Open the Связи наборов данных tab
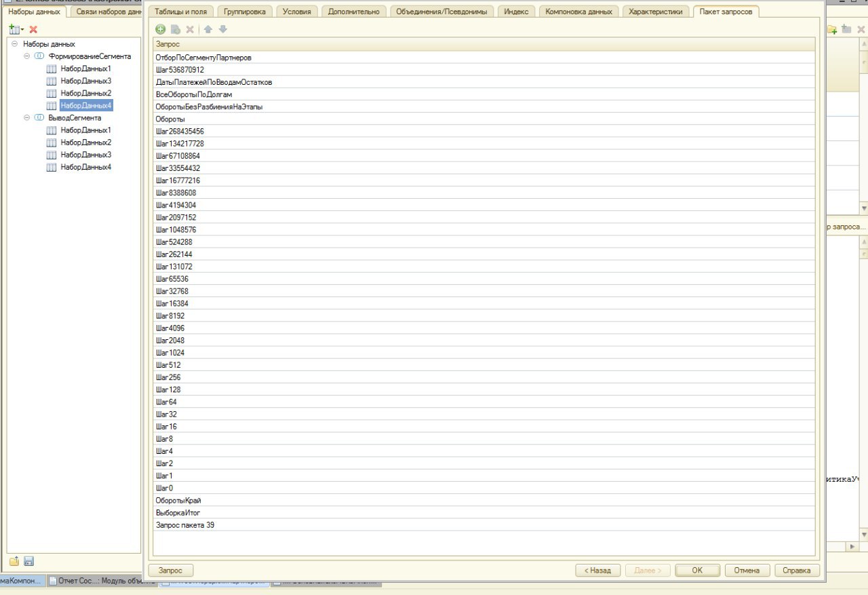The height and width of the screenshot is (595, 868). 105,12
